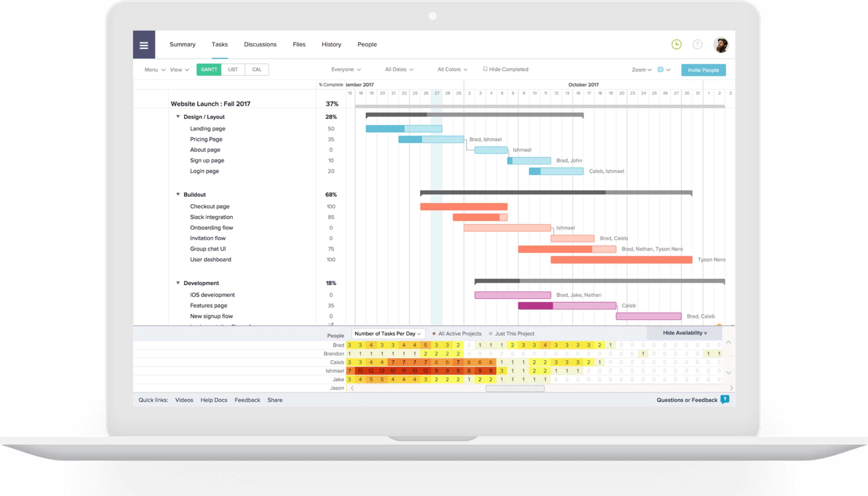
Task: Expand the Everyone filter dropdown
Action: [346, 69]
